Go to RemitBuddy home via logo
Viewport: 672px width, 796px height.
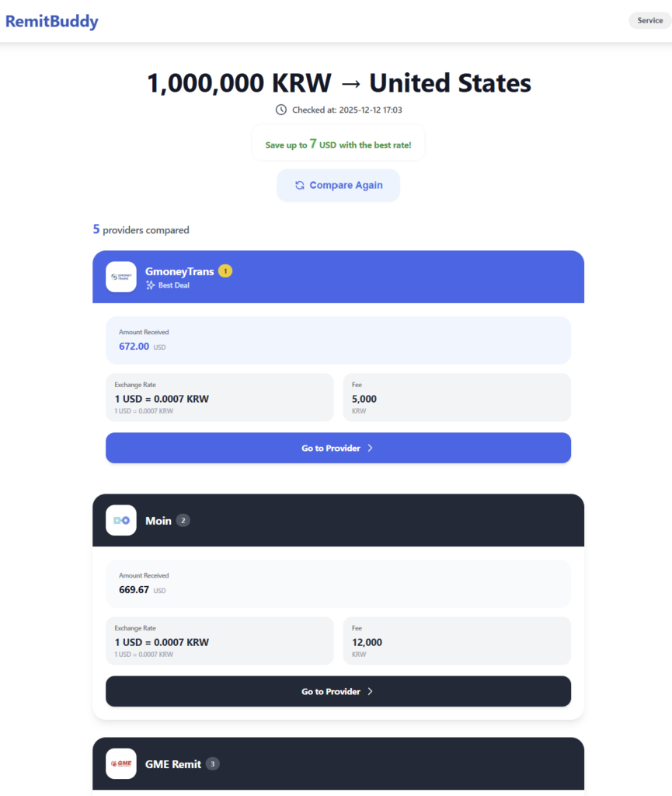coord(52,21)
